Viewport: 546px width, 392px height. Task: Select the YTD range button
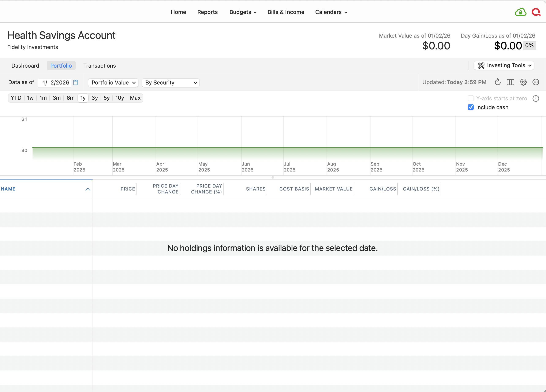click(16, 98)
